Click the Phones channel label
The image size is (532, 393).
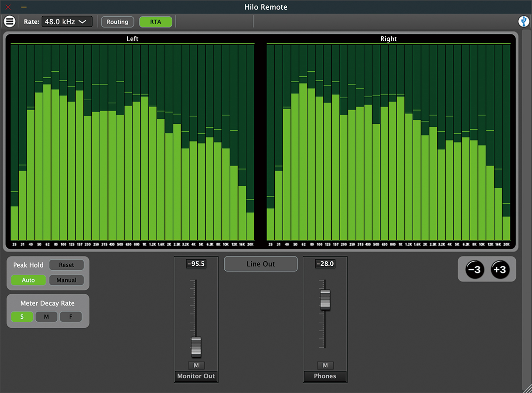[325, 376]
